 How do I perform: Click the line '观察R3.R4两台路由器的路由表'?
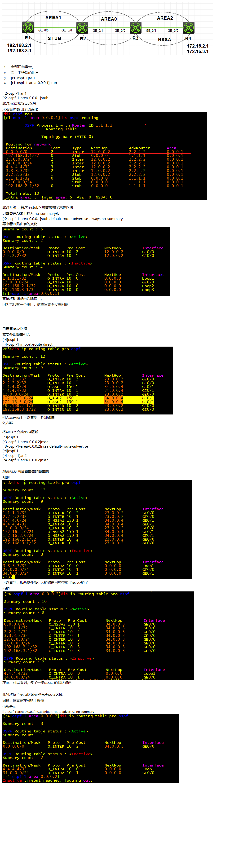click(x=26, y=471)
